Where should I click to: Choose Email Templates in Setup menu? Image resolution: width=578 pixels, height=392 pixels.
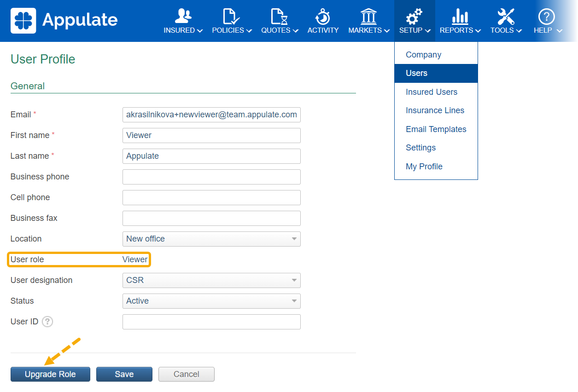436,129
